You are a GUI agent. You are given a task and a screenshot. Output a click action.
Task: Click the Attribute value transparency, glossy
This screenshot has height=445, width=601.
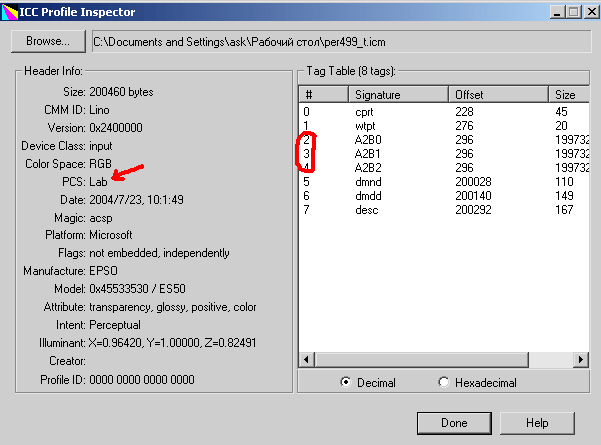click(x=139, y=307)
